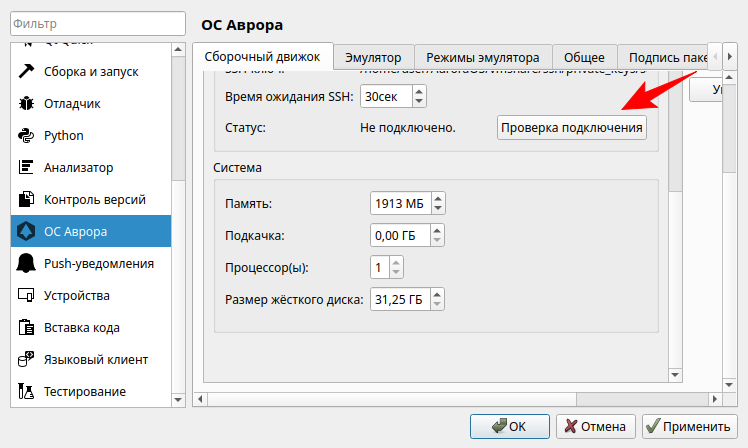Open the Сборка и запуск hammer icon
The width and height of the screenshot is (748, 448).
pos(26,71)
